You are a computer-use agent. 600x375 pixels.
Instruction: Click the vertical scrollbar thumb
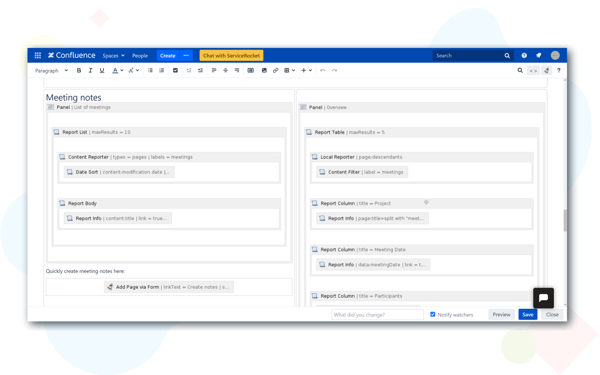click(x=565, y=220)
